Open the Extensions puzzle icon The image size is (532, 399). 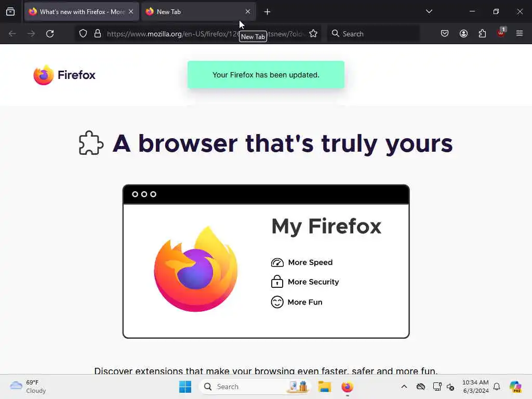pyautogui.click(x=482, y=34)
